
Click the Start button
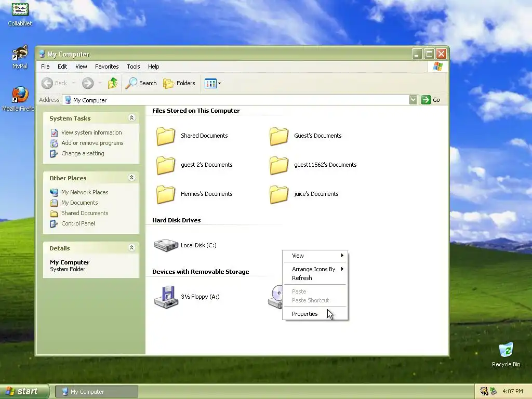coord(24,392)
